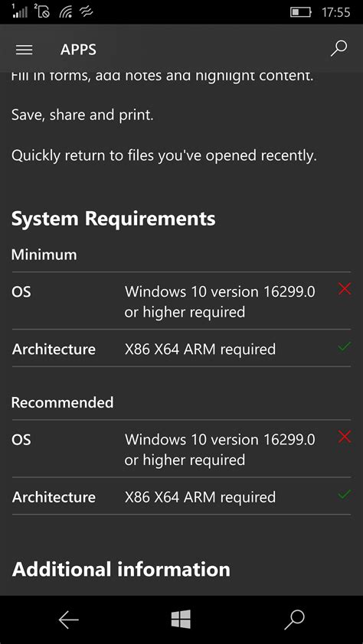Click the red X beside Minimum OS
Image resolution: width=363 pixels, height=644 pixels.
345,290
